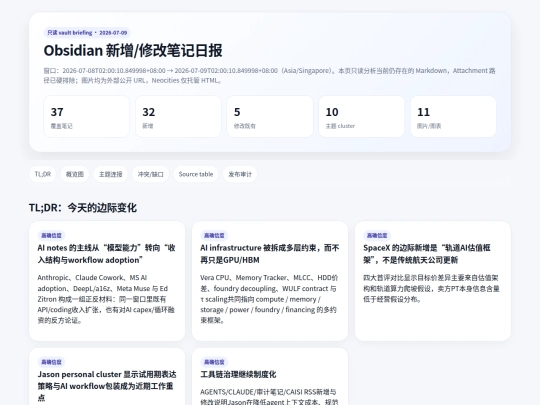Click the TL;DR：今天的边际变化 heading

pyautogui.click(x=83, y=208)
